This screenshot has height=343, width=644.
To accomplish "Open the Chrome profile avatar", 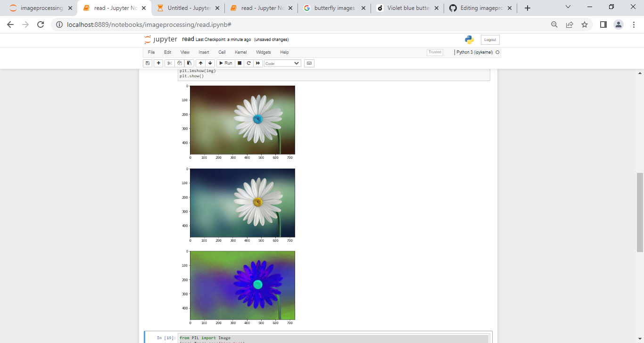I will point(619,24).
